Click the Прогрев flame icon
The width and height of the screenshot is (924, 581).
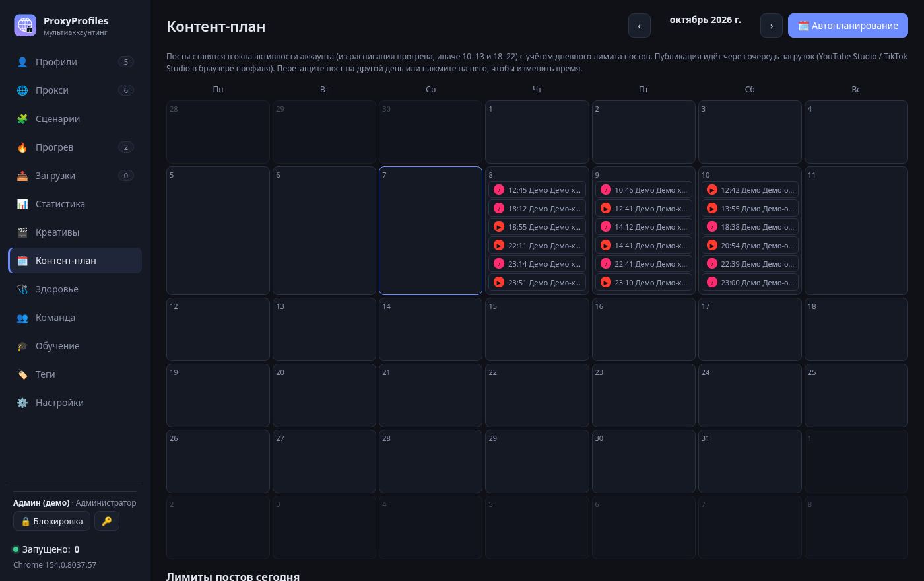point(22,147)
